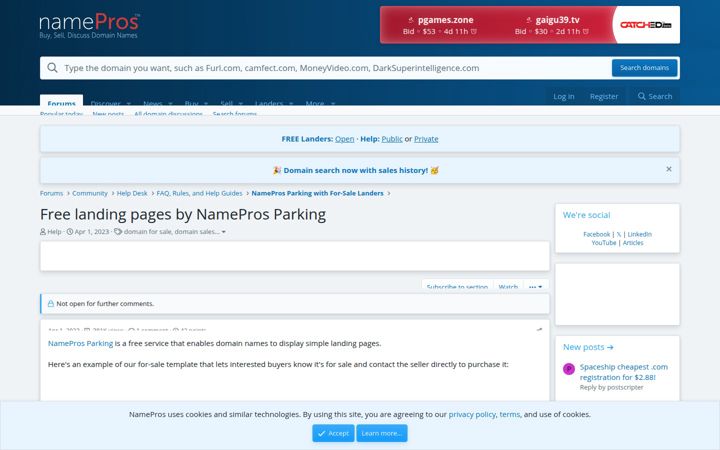Screen dimensions: 720x450
Task: Click the user icon beside Help author
Action: tap(43, 231)
